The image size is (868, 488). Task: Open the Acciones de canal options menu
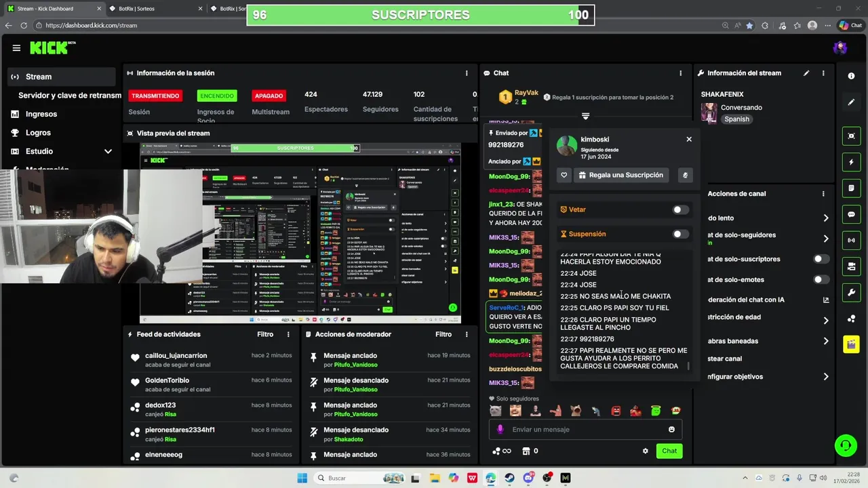click(x=823, y=193)
